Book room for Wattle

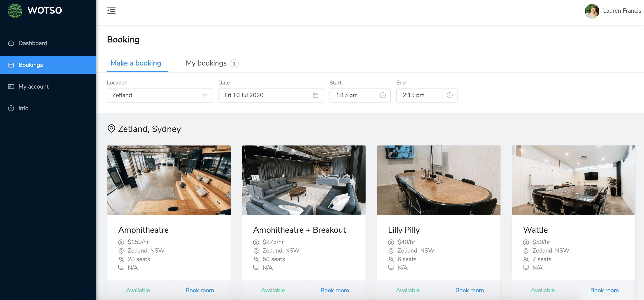605,290
